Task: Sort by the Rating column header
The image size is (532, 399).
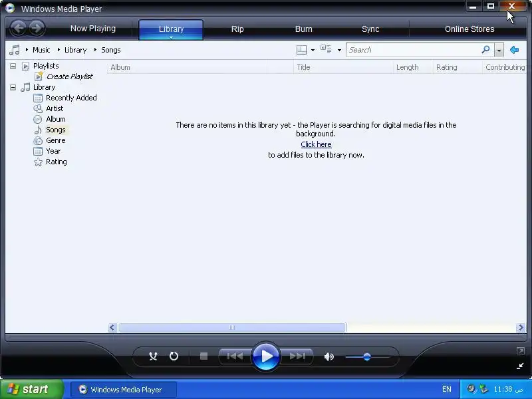Action: pyautogui.click(x=458, y=67)
